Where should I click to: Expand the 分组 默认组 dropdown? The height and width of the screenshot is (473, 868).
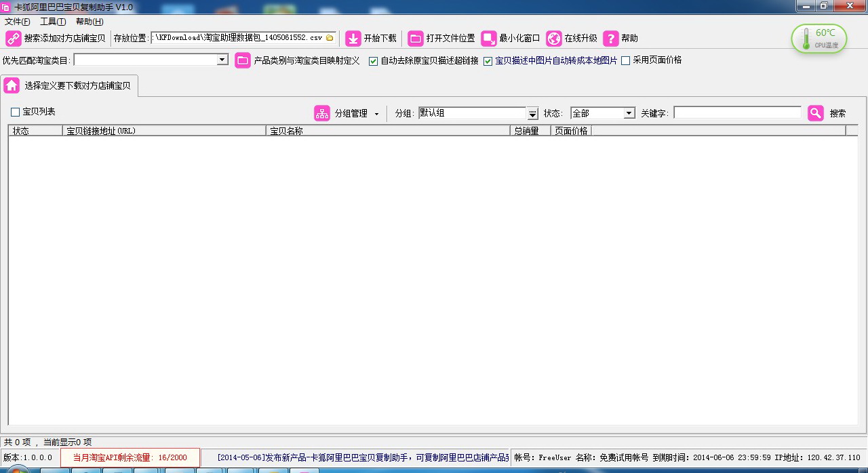click(x=533, y=113)
